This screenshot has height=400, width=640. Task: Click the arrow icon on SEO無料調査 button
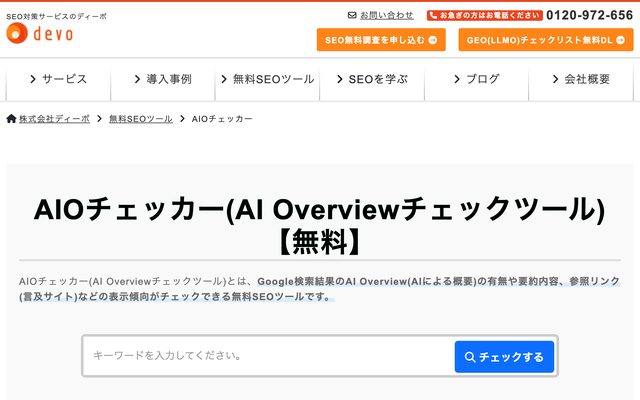point(433,40)
